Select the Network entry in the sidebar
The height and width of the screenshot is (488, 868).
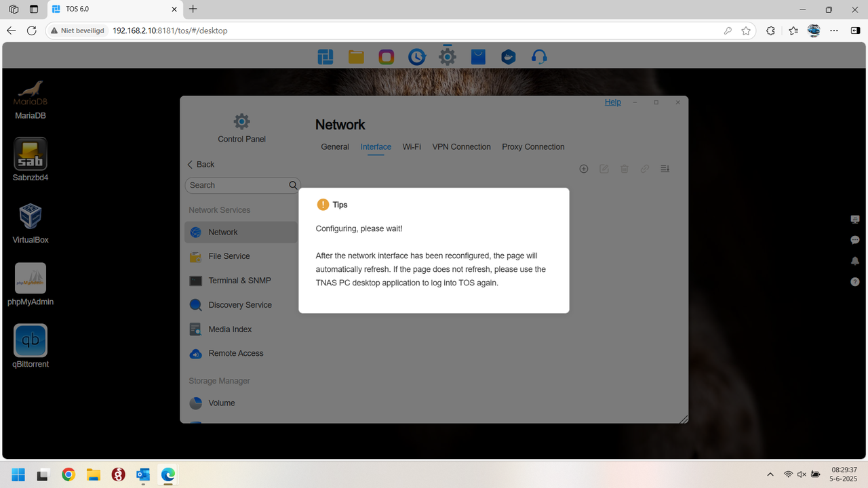point(222,231)
